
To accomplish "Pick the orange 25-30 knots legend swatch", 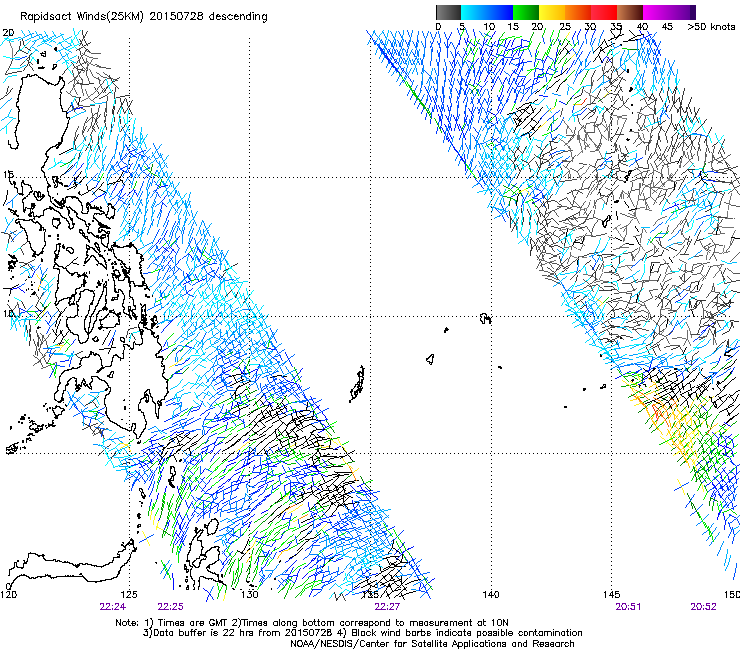I will (578, 12).
